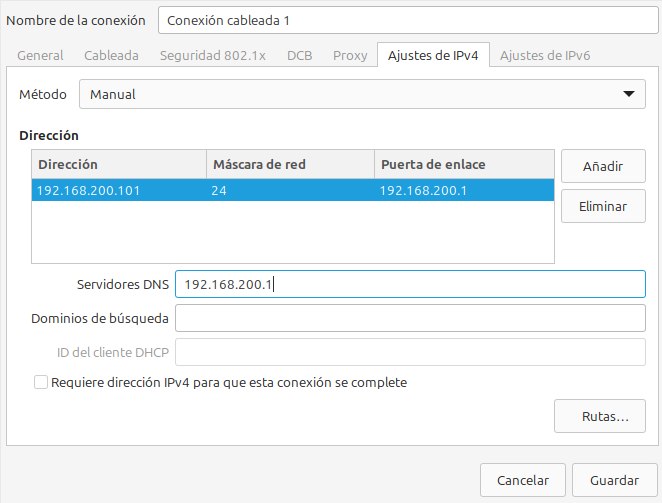Open the Ajustes de IPv6 tab
The width and height of the screenshot is (662, 503).
(x=545, y=56)
